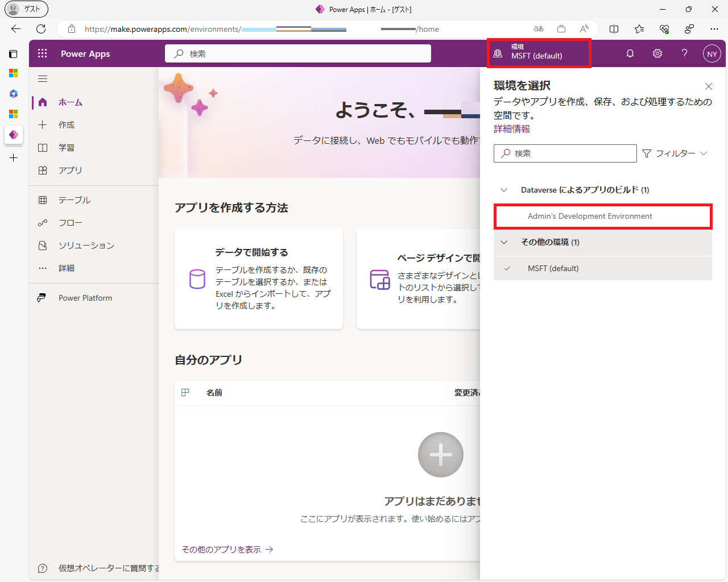Click the site info lock icon
This screenshot has width=728, height=582.
point(72,29)
